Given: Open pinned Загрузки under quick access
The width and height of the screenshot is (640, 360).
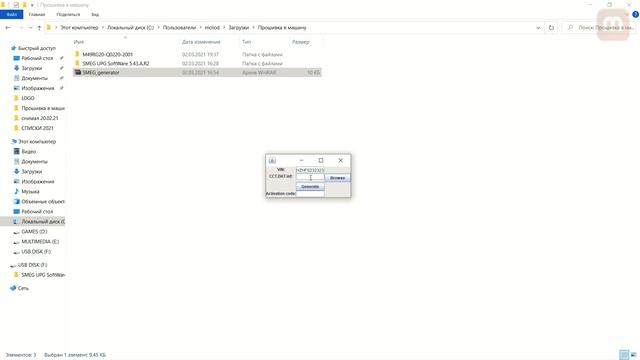Looking at the screenshot, I should [31, 68].
